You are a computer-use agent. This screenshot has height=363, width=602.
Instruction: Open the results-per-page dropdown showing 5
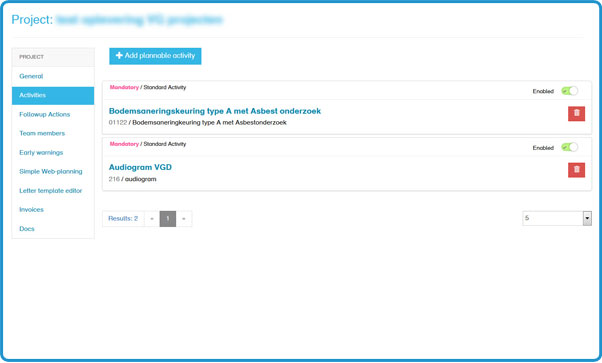point(557,218)
